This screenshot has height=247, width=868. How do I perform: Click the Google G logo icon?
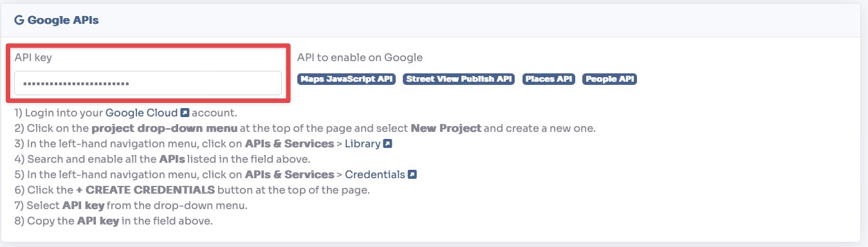pyautogui.click(x=19, y=20)
